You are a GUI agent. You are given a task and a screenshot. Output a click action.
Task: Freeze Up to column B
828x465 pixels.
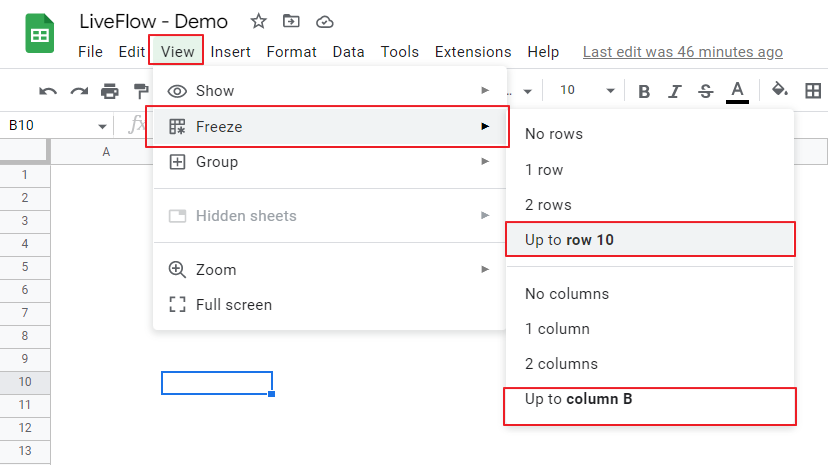click(650, 400)
